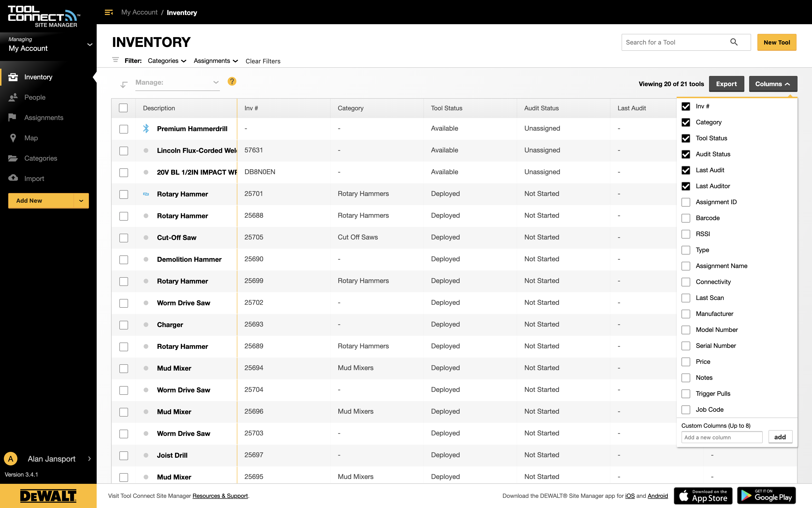Expand the Managing My Account chevron

point(90,45)
